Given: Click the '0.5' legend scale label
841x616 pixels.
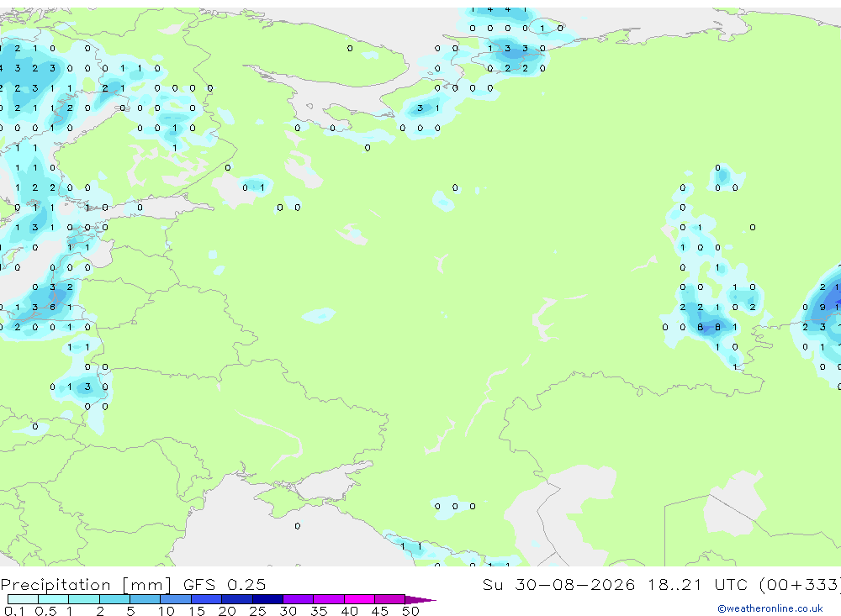Looking at the screenshot, I should tap(45, 611).
